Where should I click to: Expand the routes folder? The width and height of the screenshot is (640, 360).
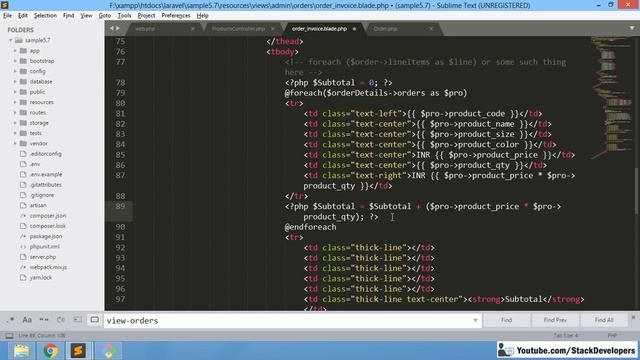coord(15,112)
